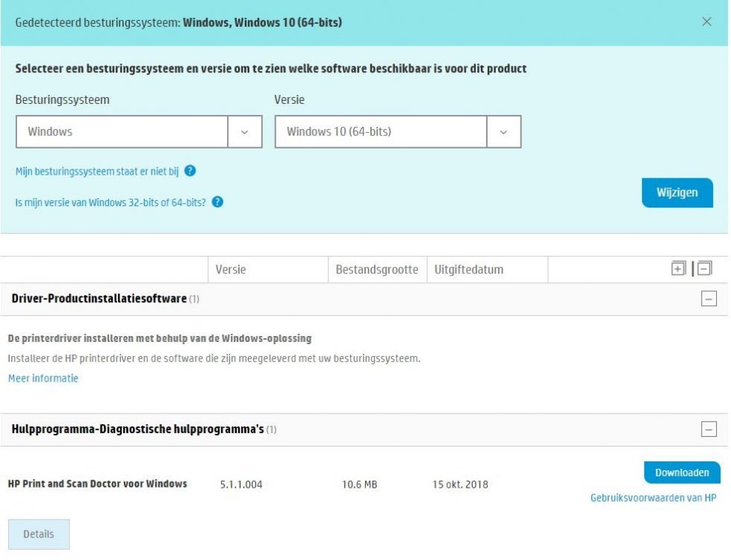Open the Meer informatie link
The image size is (731, 560).
tap(43, 379)
